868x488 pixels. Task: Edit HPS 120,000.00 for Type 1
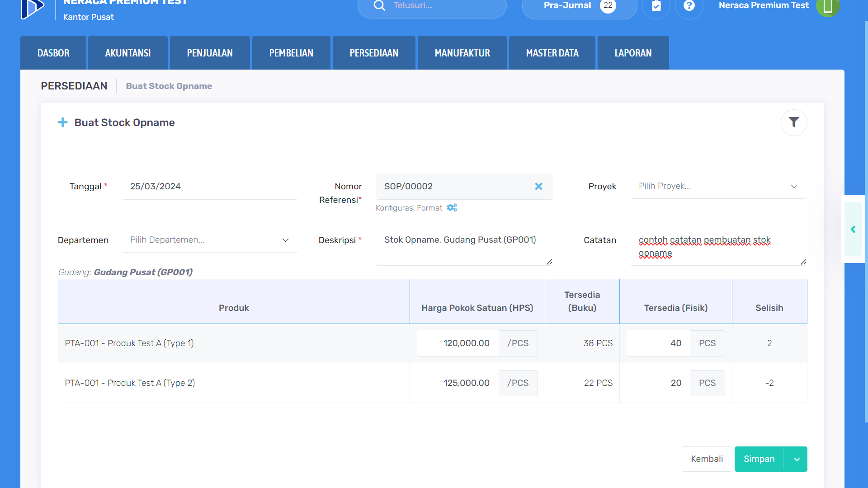click(x=458, y=343)
